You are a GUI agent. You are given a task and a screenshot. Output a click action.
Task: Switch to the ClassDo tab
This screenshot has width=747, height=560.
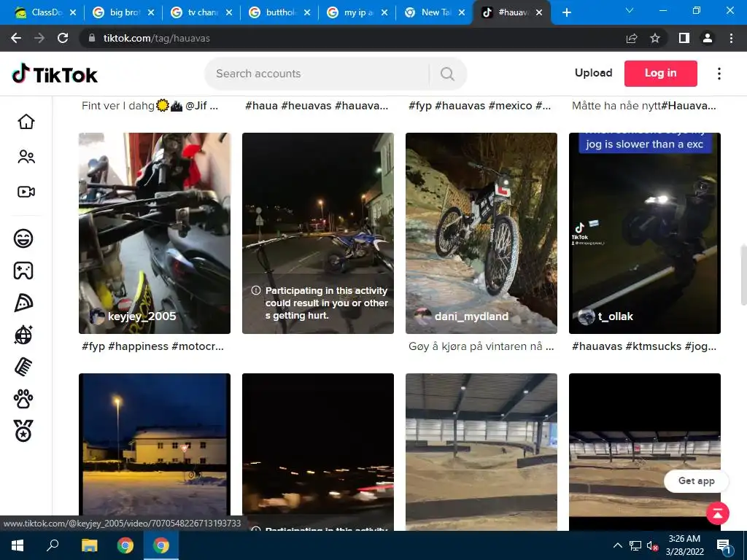tap(44, 12)
